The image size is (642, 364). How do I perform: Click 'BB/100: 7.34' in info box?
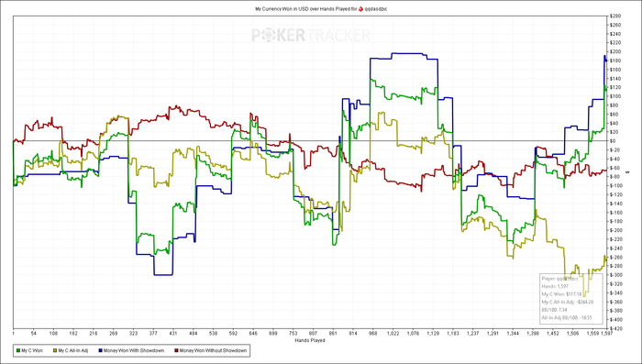click(x=554, y=310)
